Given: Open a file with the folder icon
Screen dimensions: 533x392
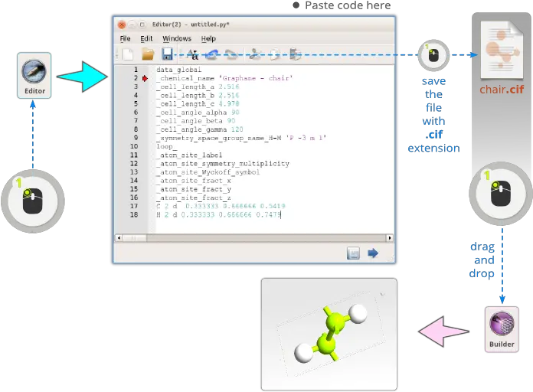Looking at the screenshot, I should click(x=148, y=54).
